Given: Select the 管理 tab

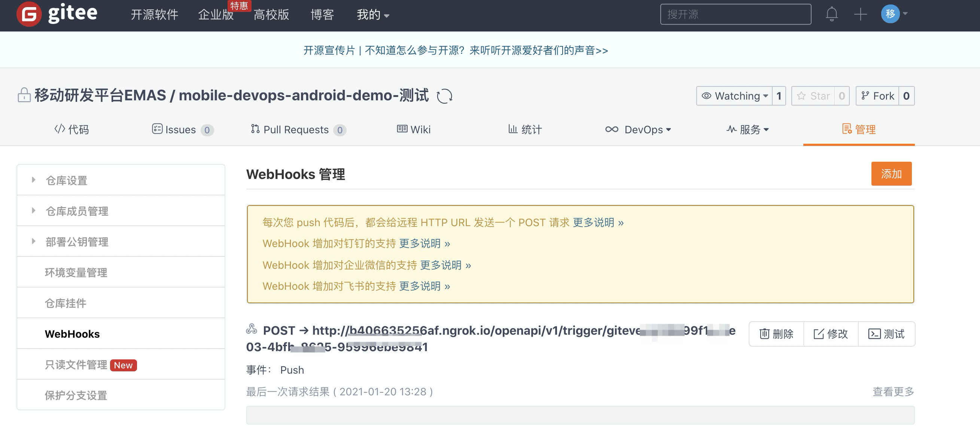Looking at the screenshot, I should (x=859, y=130).
